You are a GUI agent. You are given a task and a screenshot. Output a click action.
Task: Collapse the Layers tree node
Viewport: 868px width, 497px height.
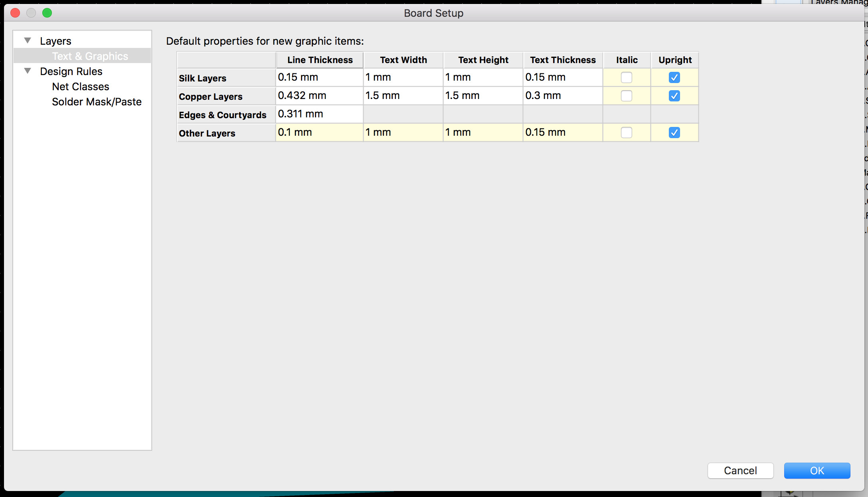click(x=28, y=41)
